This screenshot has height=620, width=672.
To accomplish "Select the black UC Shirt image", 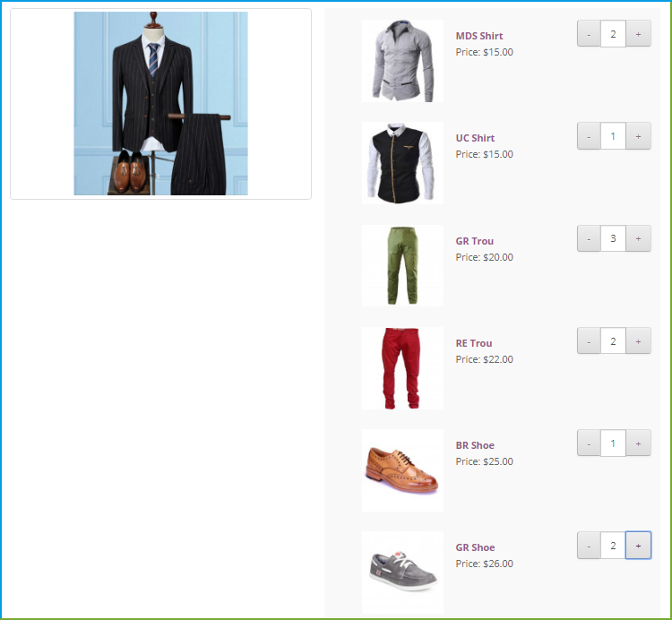I will coord(402,163).
